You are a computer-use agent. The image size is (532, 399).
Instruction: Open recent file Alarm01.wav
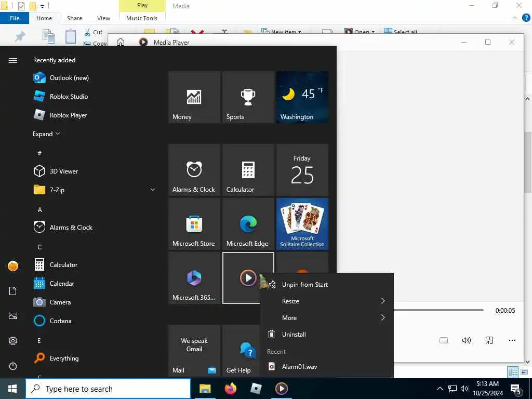(x=327, y=366)
